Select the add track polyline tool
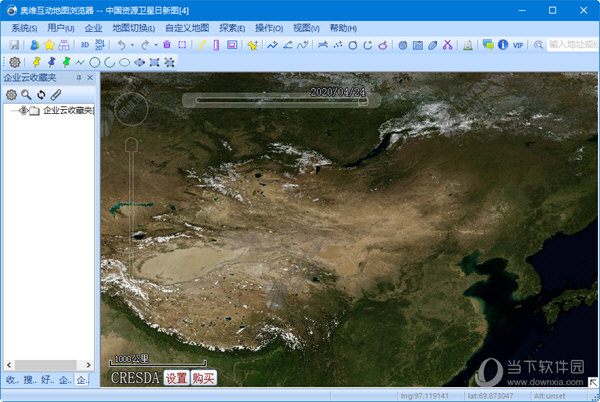Viewport: 600px width, 402px height. click(272, 45)
